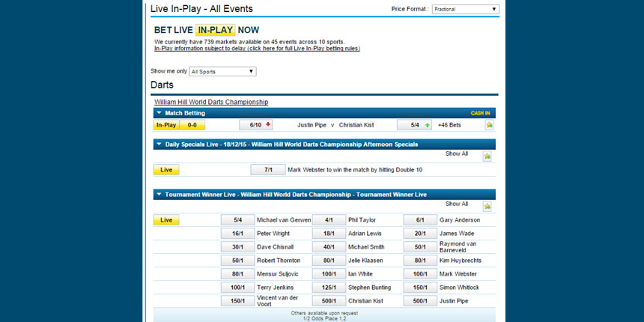Click Michael van Gerwen player name
Viewport: 644px width, 322px height.
284,220
